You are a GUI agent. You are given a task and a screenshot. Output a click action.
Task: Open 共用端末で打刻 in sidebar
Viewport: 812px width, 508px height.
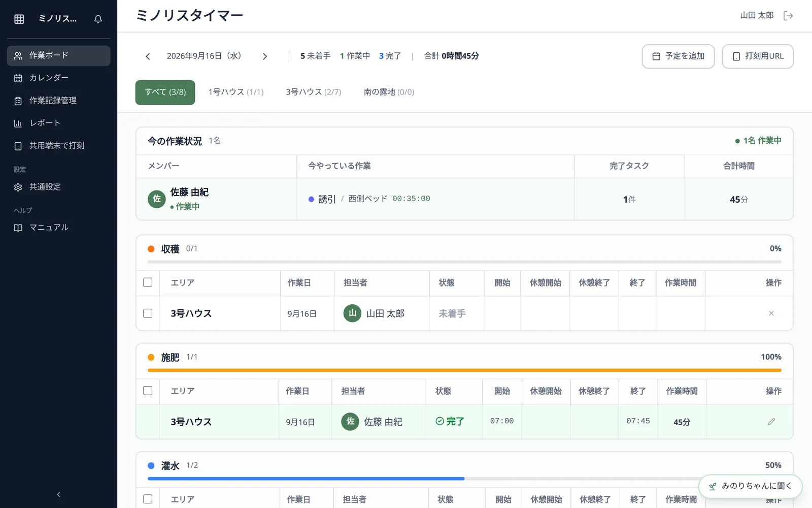[x=58, y=146]
